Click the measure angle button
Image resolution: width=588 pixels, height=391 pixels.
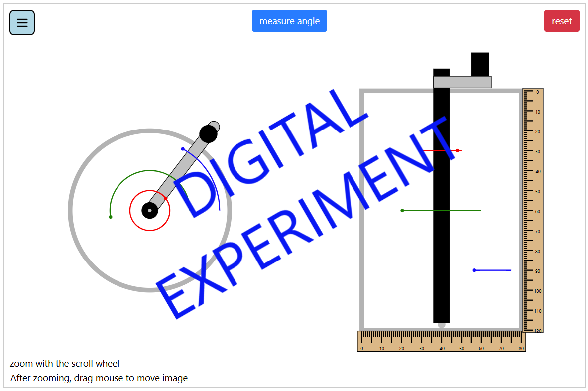pos(289,21)
